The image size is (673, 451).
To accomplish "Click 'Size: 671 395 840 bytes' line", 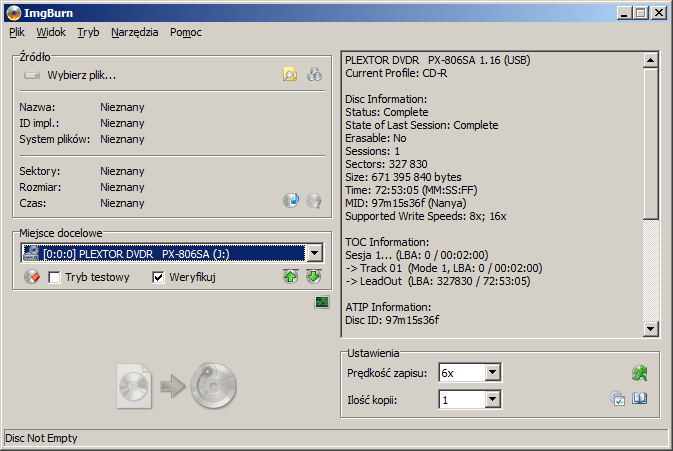I will [403, 177].
